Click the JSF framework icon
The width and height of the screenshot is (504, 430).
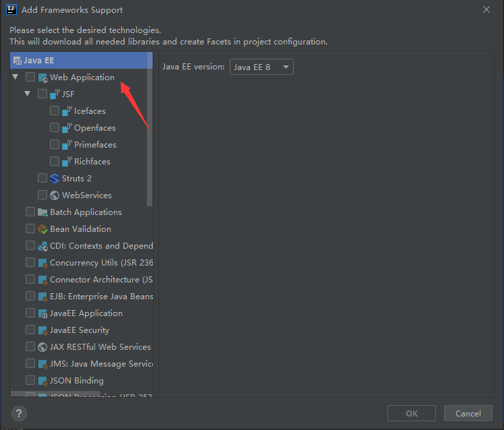[x=55, y=94]
